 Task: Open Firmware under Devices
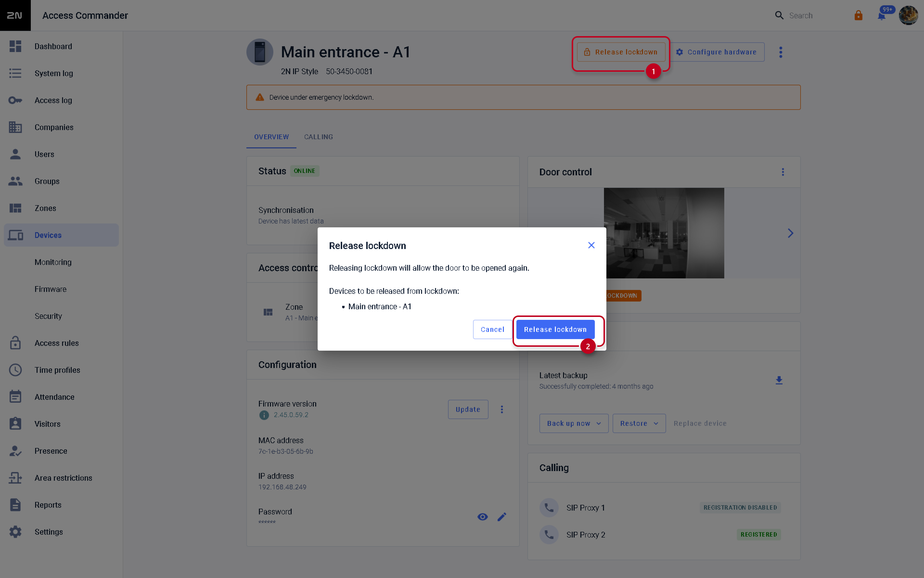click(50, 289)
